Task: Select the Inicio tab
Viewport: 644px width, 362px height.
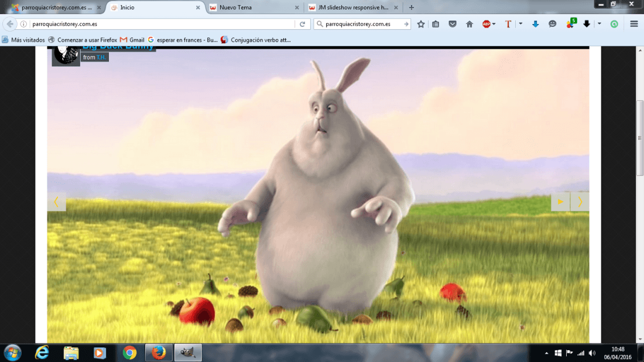Action: tap(155, 8)
